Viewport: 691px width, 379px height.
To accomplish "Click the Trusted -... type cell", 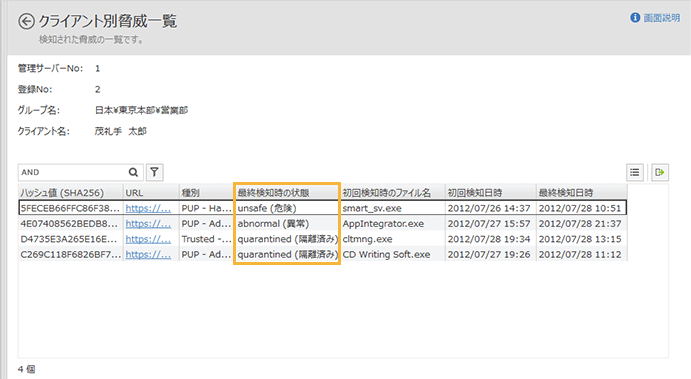I will [x=206, y=239].
